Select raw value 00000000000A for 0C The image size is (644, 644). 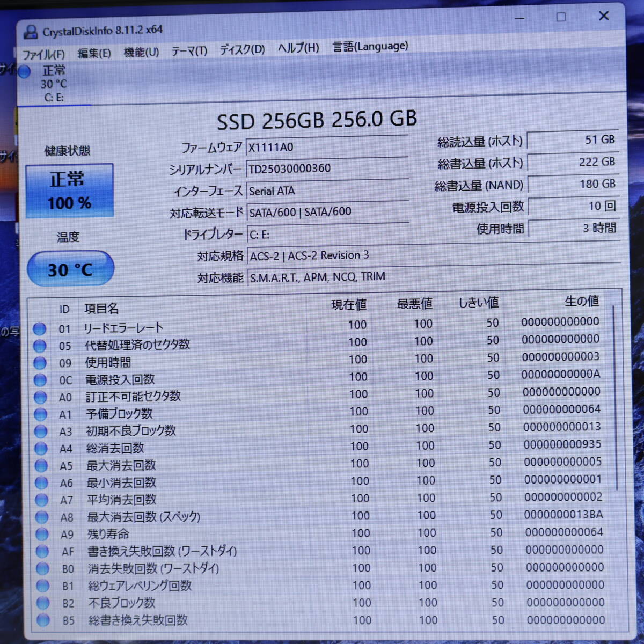click(x=561, y=374)
